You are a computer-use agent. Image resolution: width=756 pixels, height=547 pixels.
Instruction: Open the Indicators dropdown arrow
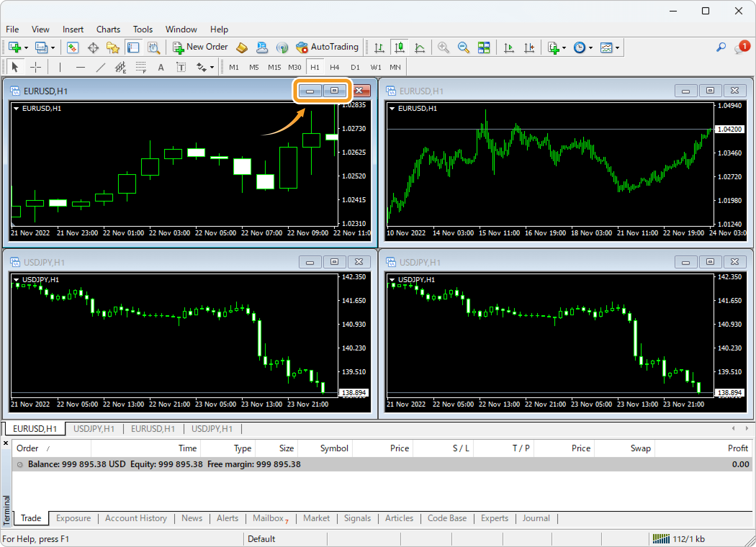564,48
